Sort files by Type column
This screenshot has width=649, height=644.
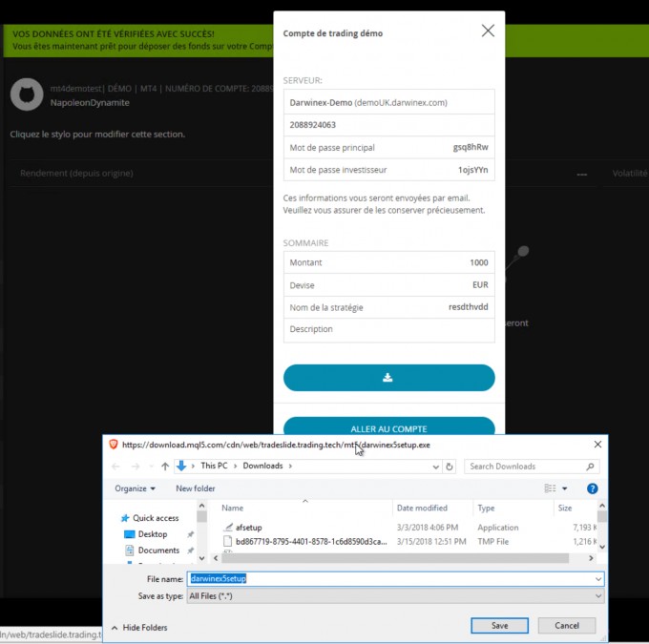pyautogui.click(x=486, y=508)
